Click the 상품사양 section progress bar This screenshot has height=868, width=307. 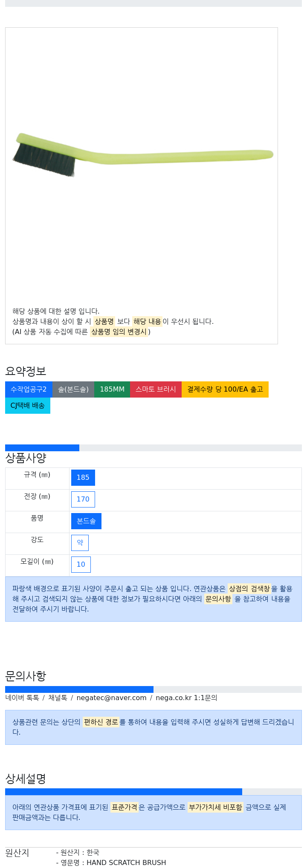click(x=153, y=448)
